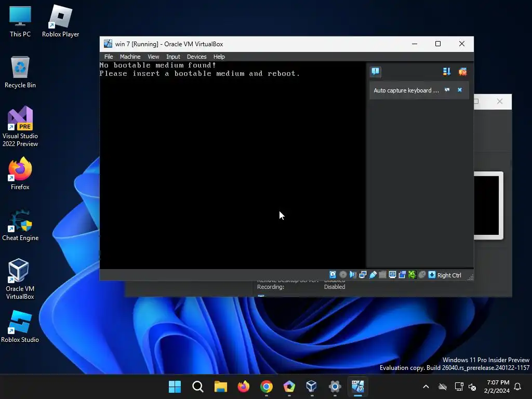This screenshot has height=399, width=532.
Task: Toggle notification order (ascending/descending) icon
Action: coord(446,72)
